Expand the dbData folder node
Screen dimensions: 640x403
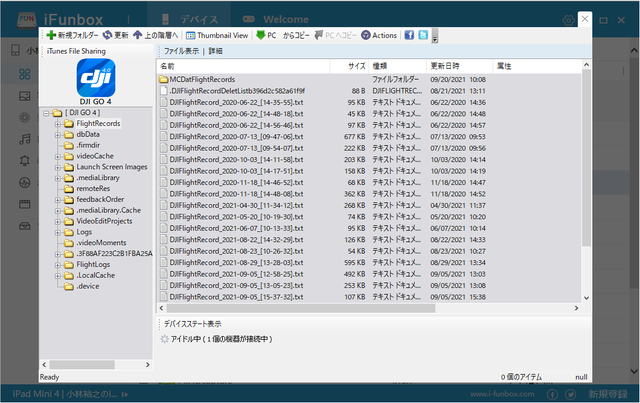(58, 135)
